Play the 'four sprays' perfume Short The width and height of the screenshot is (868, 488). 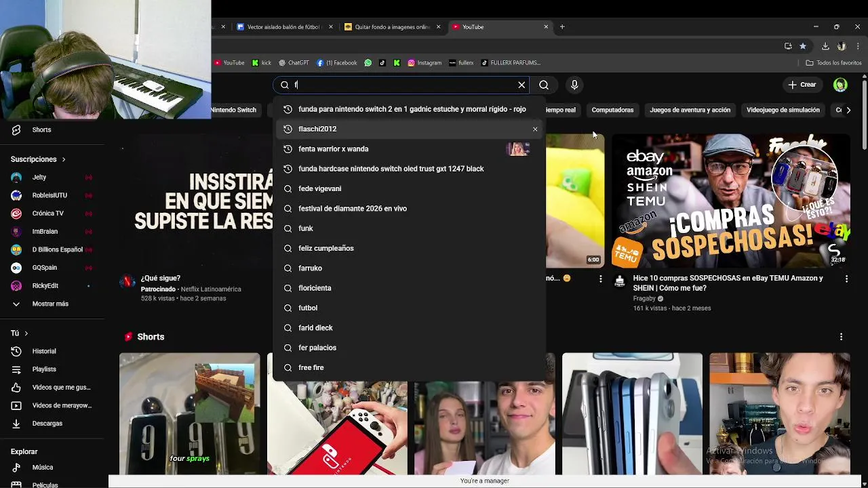pos(189,413)
